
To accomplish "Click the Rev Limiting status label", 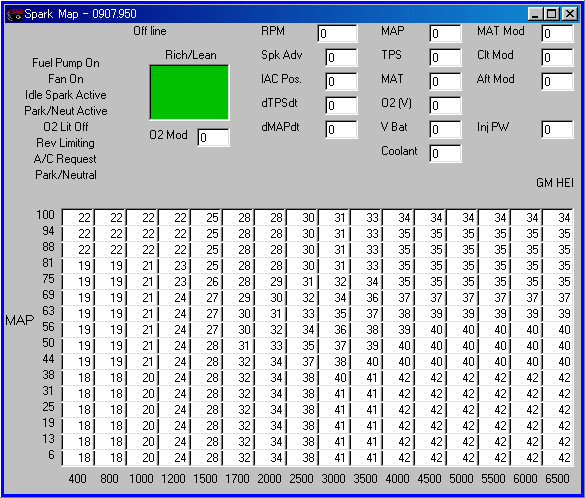I will coord(66,143).
